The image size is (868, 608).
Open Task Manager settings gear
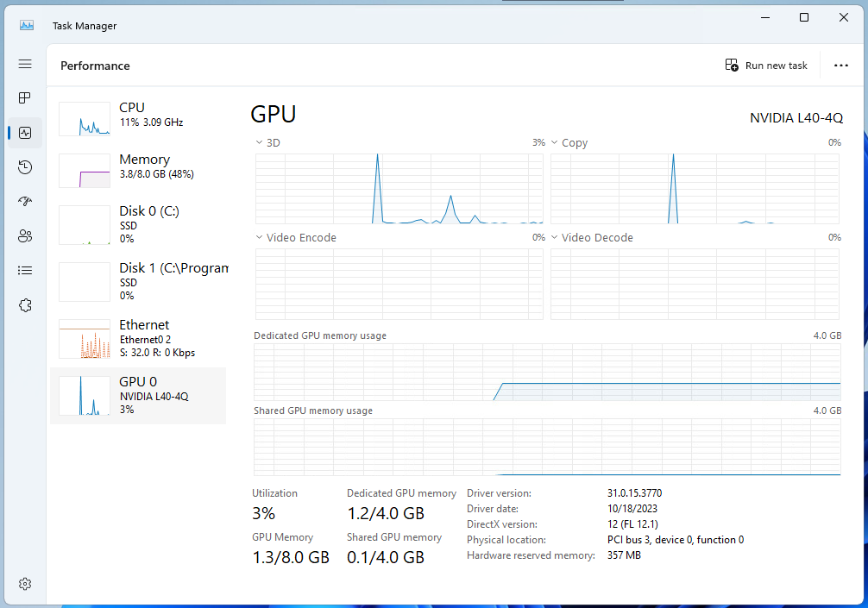coord(25,584)
